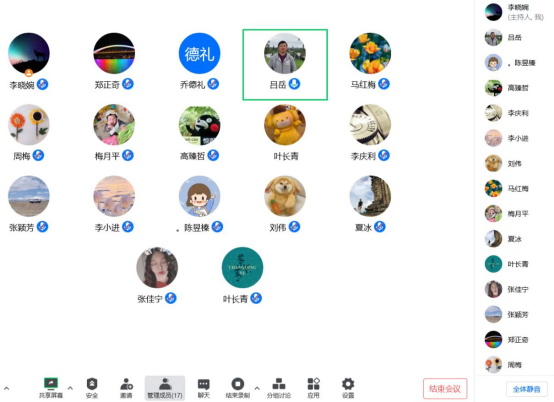This screenshot has width=554, height=402.
Task: Click the 乔德礼 blue avatar thumbnail
Action: click(200, 53)
